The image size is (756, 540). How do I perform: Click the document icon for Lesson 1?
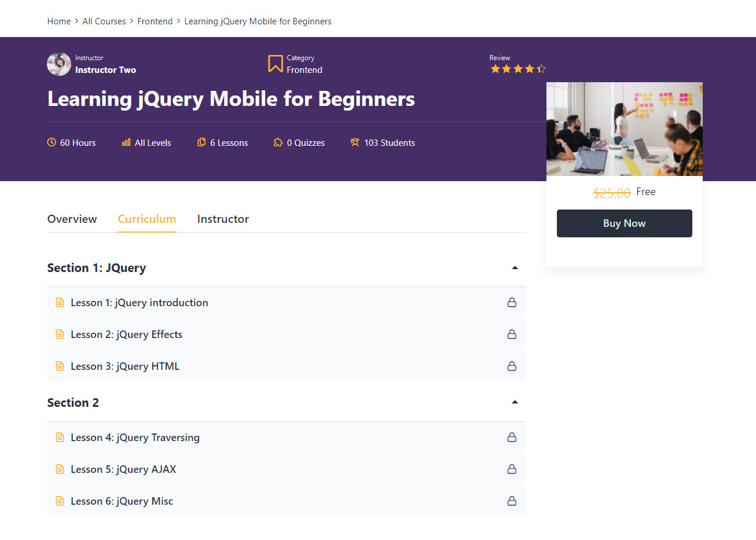click(60, 302)
